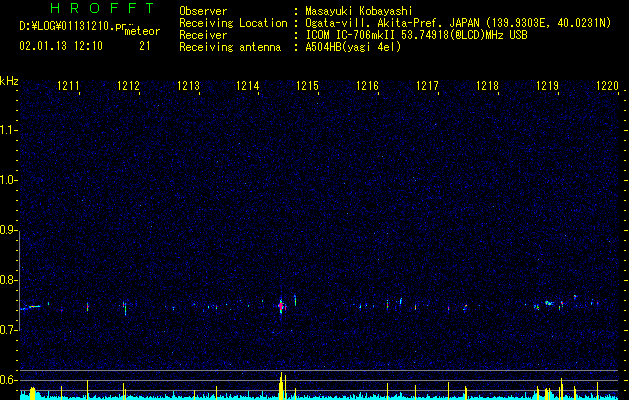
Task: Click the strong magenta meteor echo near 1214
Action: click(281, 306)
